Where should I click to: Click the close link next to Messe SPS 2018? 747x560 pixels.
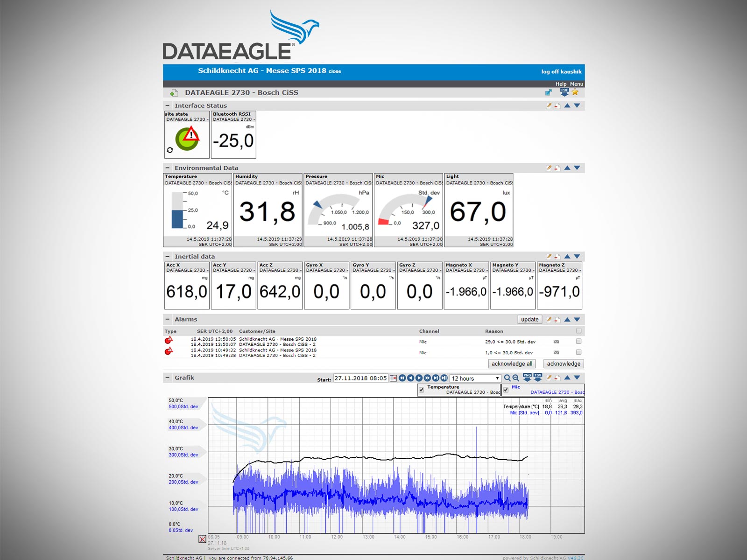point(335,71)
